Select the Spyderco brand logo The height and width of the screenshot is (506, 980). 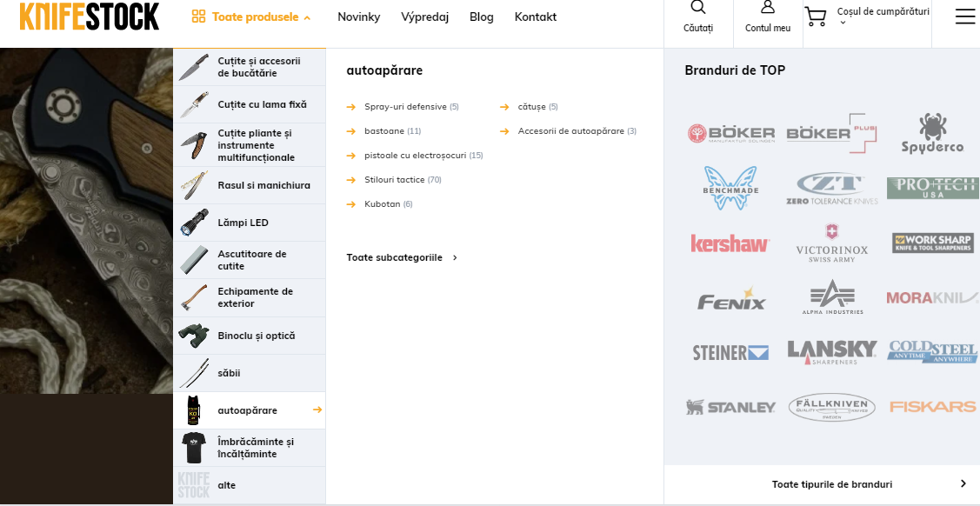point(932,132)
